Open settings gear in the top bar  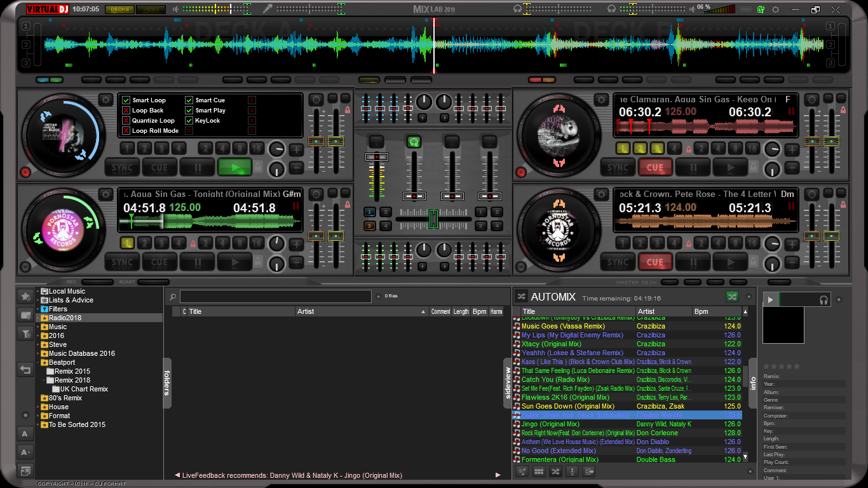tap(775, 10)
